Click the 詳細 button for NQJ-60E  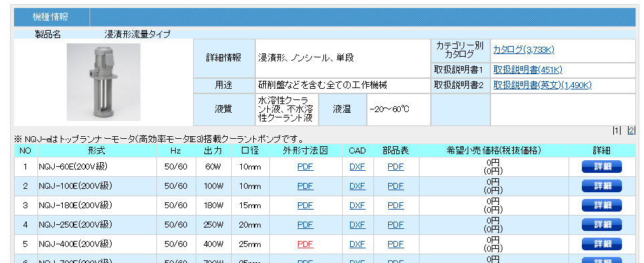coord(602,167)
